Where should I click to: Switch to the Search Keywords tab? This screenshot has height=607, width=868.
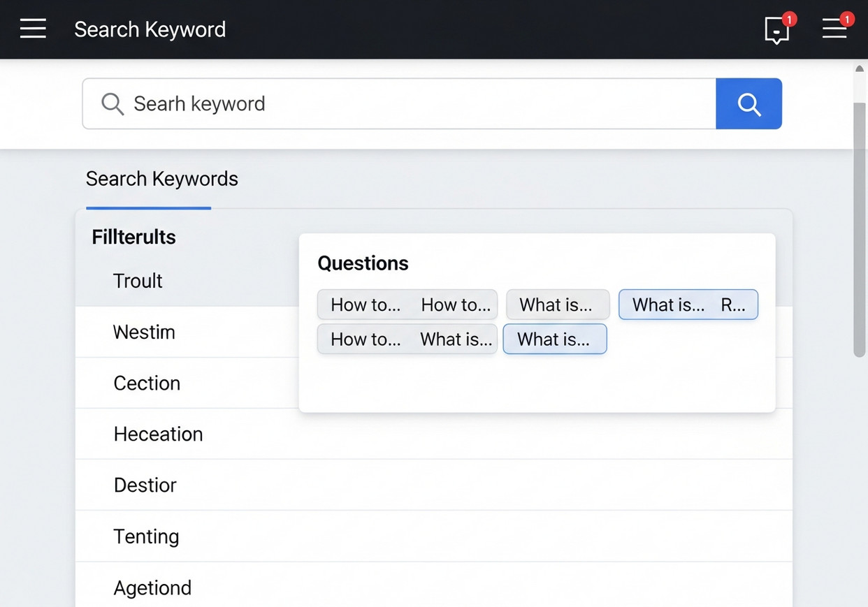coord(162,179)
